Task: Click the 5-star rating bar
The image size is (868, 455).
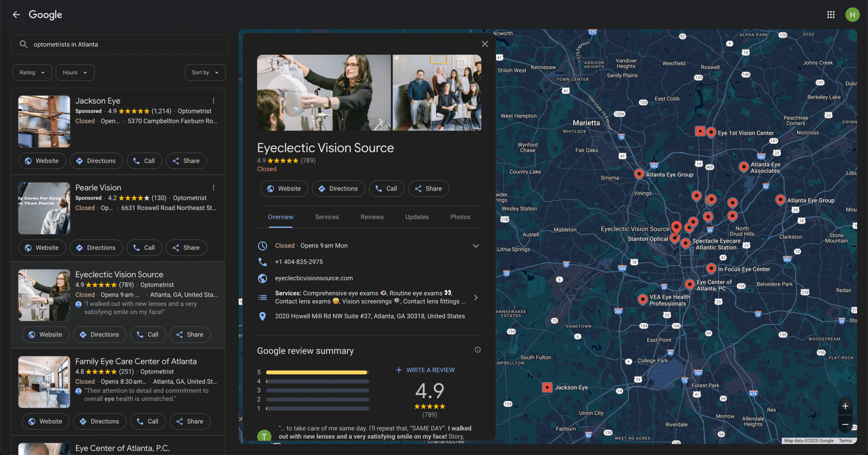Action: (317, 372)
